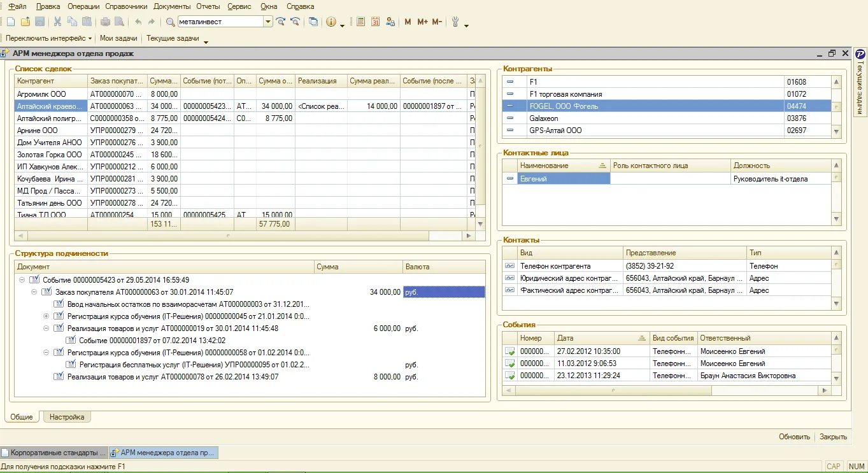
Task: Click the help information icon
Action: point(331,22)
